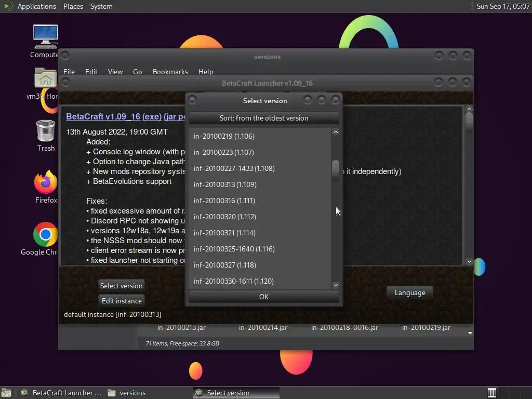Click scroll down arrow in versions file window
The height and width of the screenshot is (399, 532).
click(470, 333)
